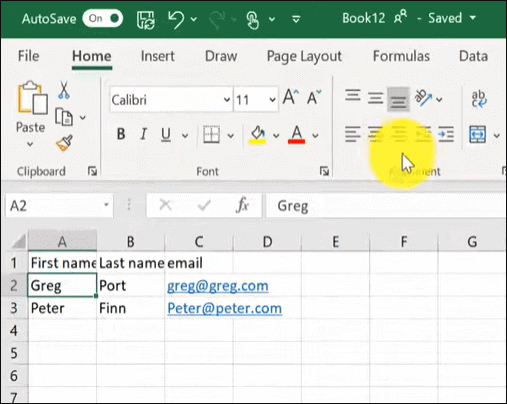
Task: Click the Enter checkmark in formula bar
Action: 204,205
